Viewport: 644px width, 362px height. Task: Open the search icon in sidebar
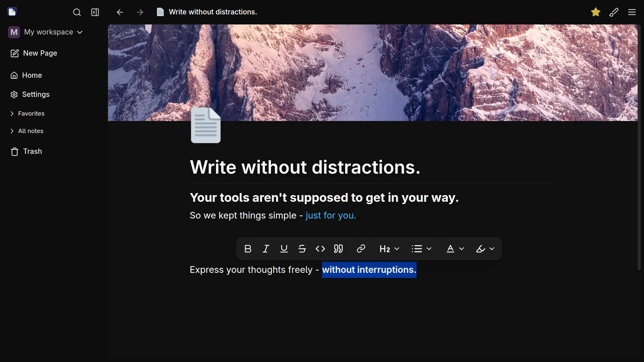coord(77,12)
